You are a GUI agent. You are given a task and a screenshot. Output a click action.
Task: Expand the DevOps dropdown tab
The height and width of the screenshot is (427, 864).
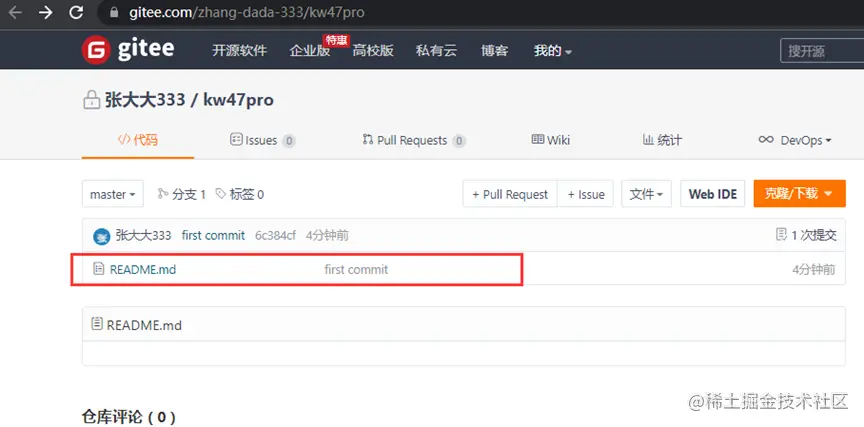click(x=795, y=140)
